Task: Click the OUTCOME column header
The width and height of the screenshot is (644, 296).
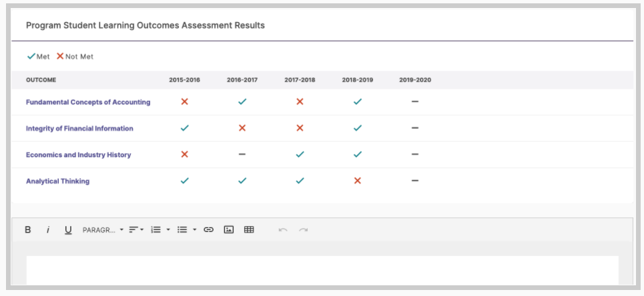Action: click(x=41, y=80)
